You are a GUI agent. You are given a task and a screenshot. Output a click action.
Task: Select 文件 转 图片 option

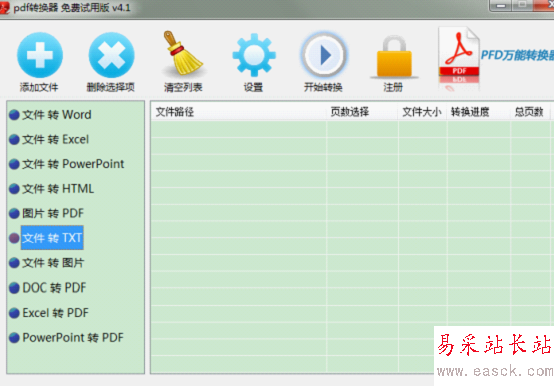coord(53,263)
